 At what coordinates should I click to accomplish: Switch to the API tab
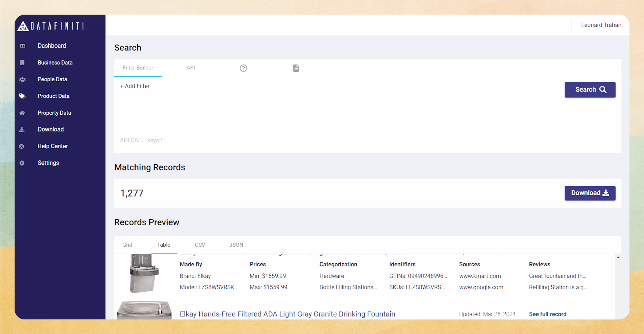click(x=191, y=68)
